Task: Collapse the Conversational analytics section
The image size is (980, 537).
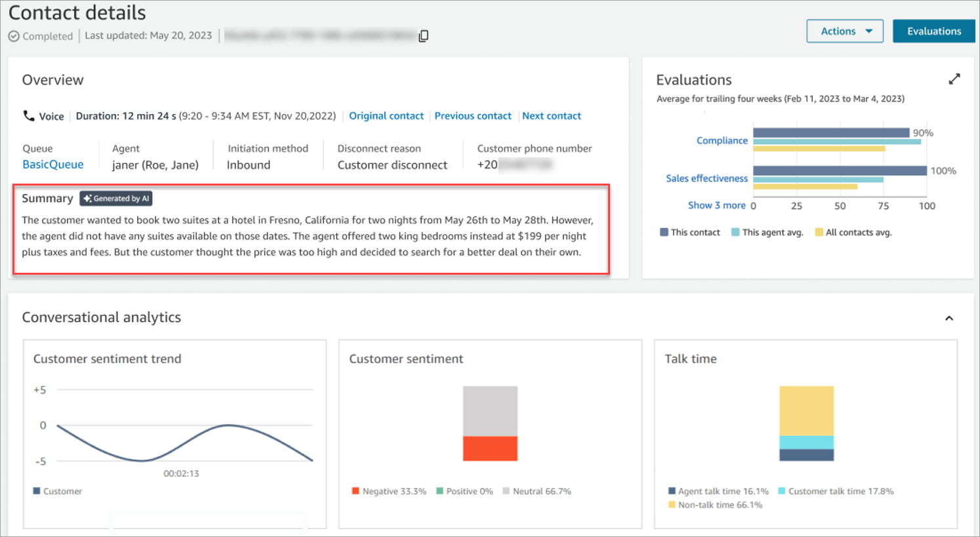Action: (x=949, y=317)
